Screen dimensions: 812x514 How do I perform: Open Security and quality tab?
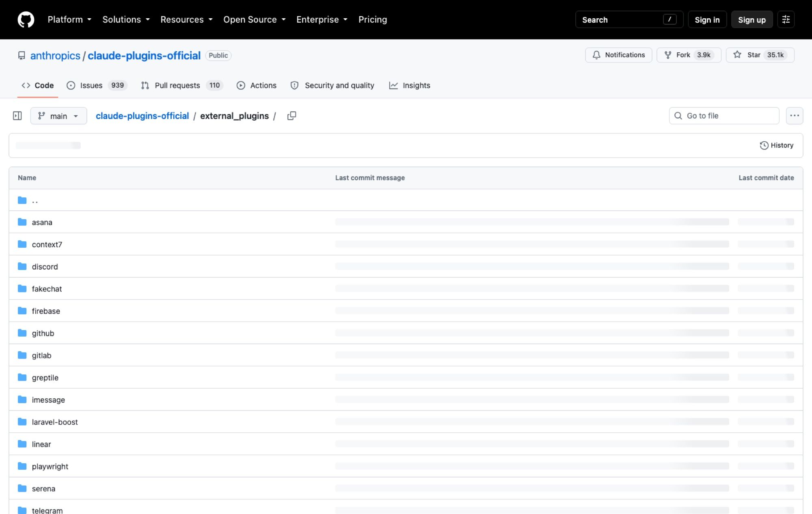(x=333, y=85)
